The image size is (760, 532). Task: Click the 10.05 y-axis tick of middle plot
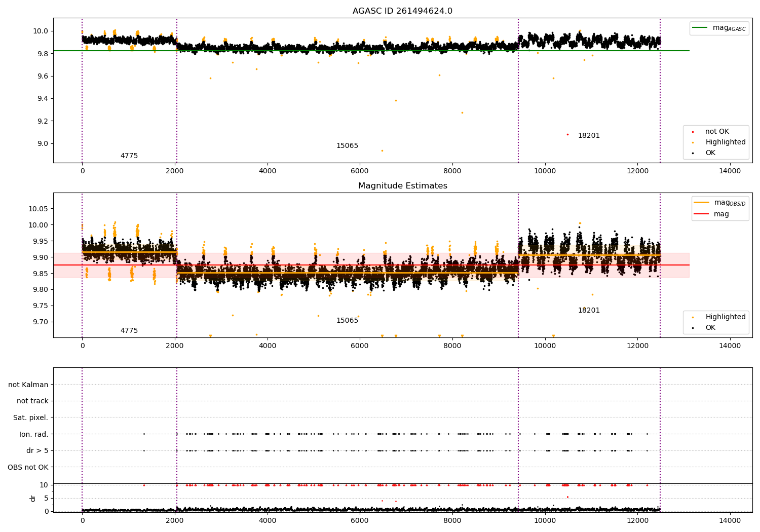(38, 209)
